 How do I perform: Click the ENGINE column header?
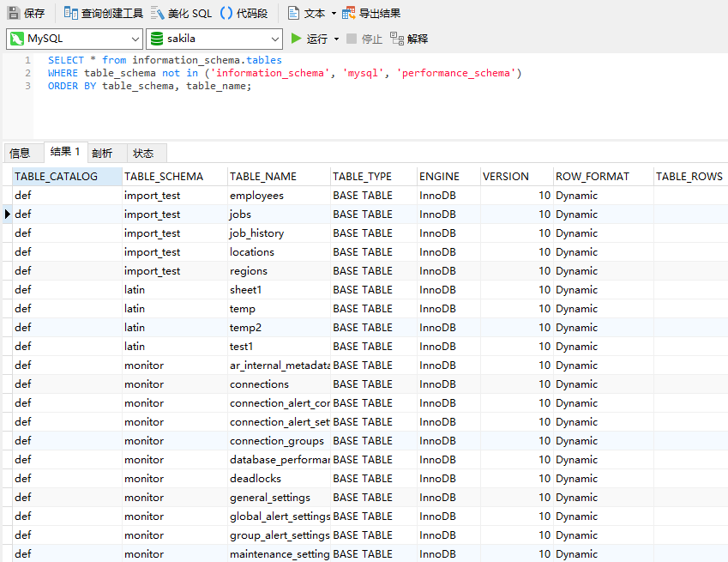448,177
